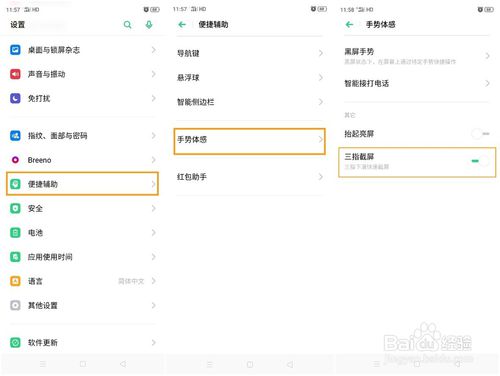Go back from the 手势体感 screen
Viewport: 500px width, 376px height.
[349, 24]
